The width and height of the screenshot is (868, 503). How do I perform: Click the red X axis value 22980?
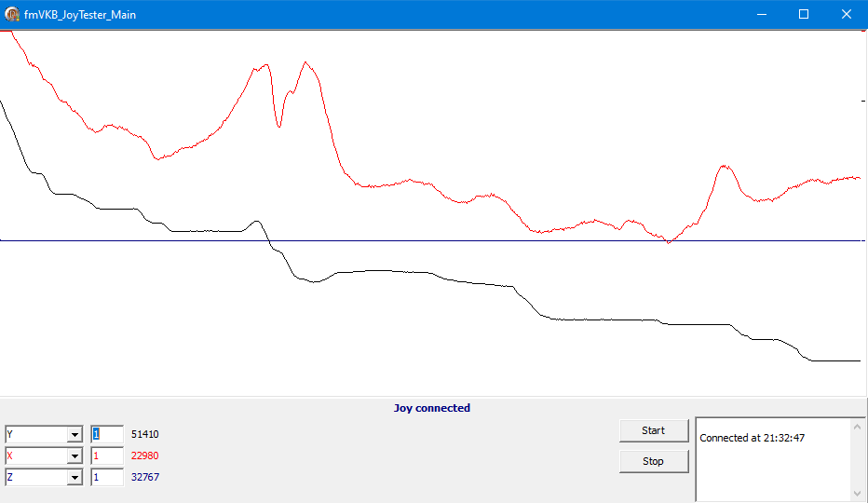(144, 456)
